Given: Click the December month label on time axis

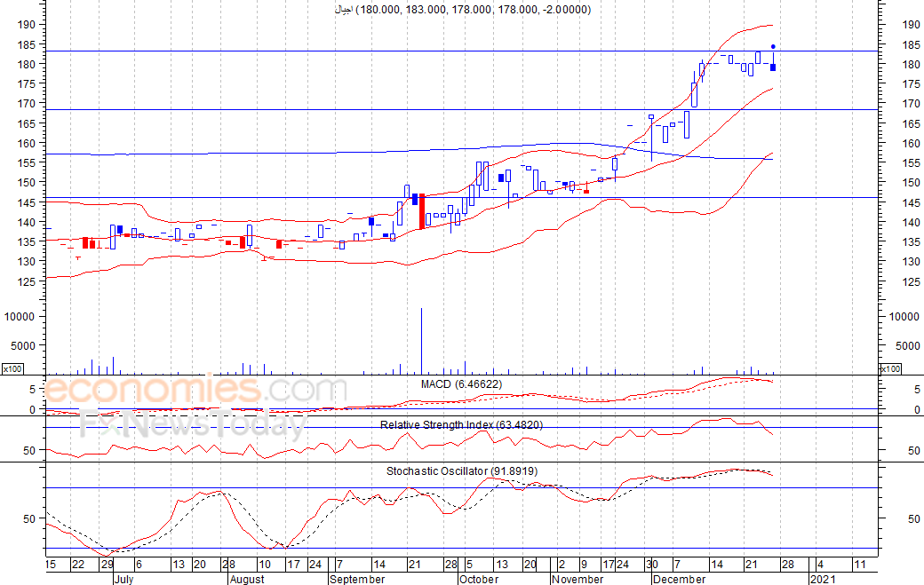Looking at the screenshot, I should (x=680, y=579).
